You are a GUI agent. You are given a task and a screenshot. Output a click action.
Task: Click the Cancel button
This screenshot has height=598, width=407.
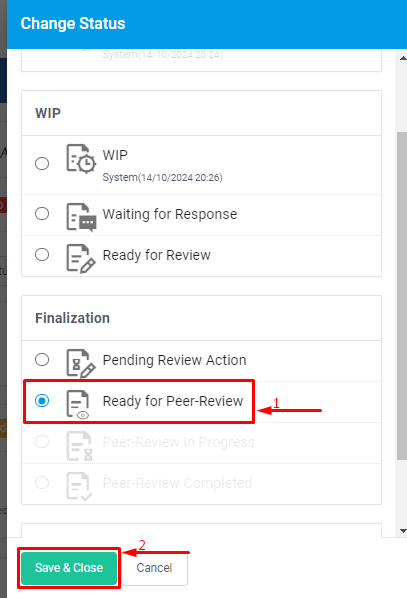coord(154,568)
